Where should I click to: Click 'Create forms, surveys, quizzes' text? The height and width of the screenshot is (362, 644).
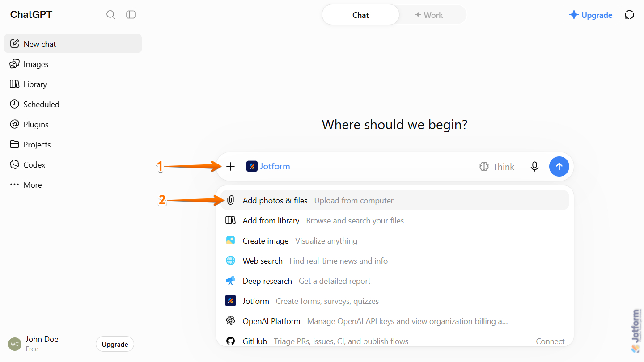[x=327, y=301]
